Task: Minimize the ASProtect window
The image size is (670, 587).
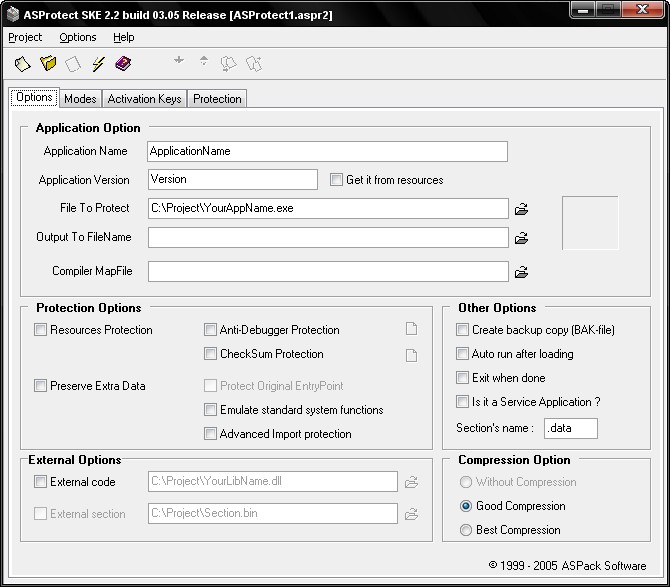Action: pos(583,10)
